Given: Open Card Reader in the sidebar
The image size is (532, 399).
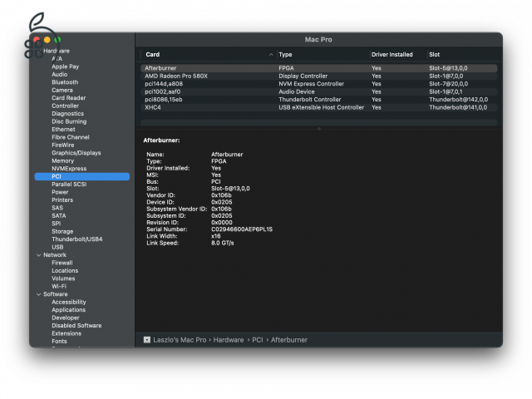Looking at the screenshot, I should pos(68,98).
